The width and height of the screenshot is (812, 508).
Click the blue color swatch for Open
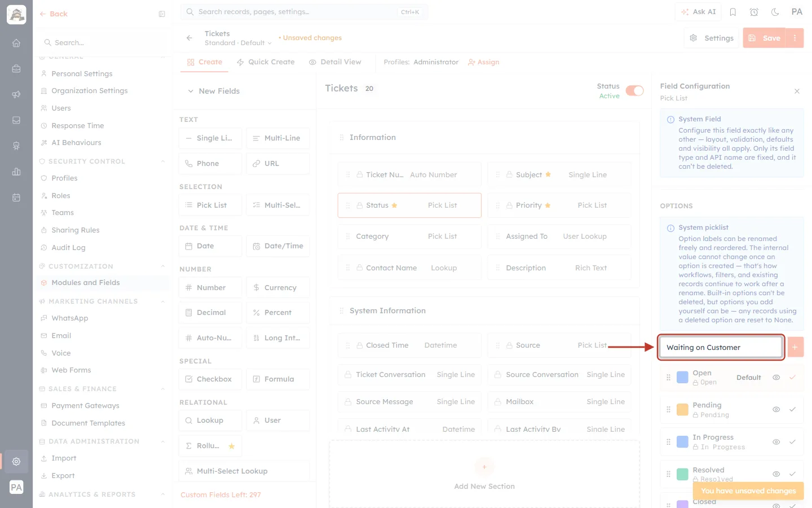point(682,378)
